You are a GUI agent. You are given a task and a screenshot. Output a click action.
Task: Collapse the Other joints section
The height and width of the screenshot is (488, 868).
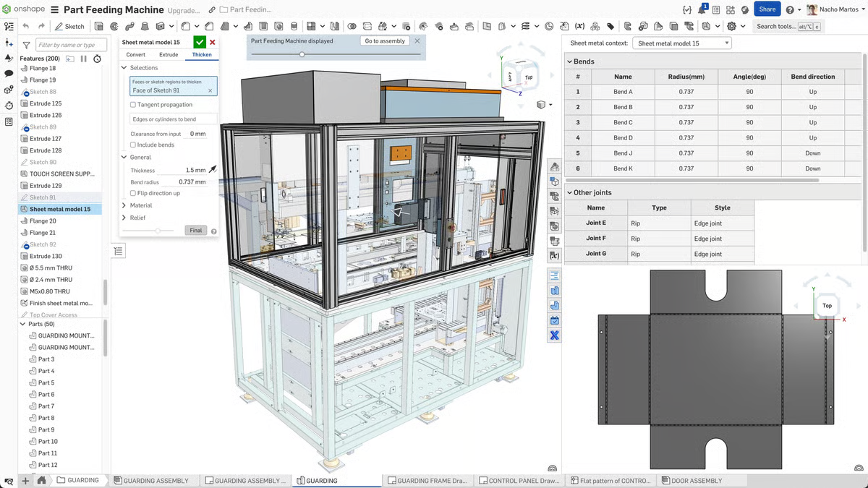click(x=569, y=193)
